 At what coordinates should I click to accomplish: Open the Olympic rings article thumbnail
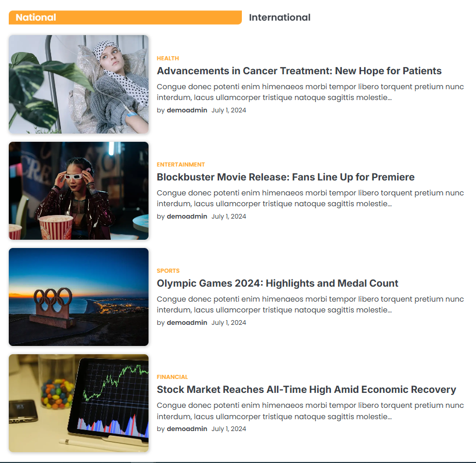coord(78,297)
